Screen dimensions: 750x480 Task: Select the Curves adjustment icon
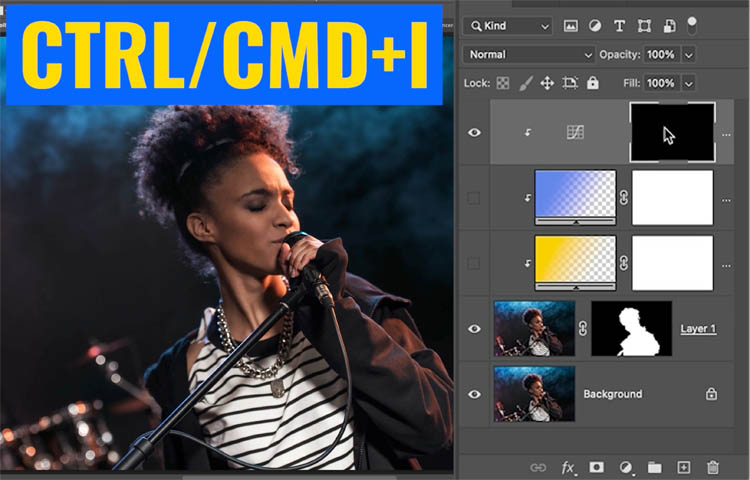[x=575, y=132]
